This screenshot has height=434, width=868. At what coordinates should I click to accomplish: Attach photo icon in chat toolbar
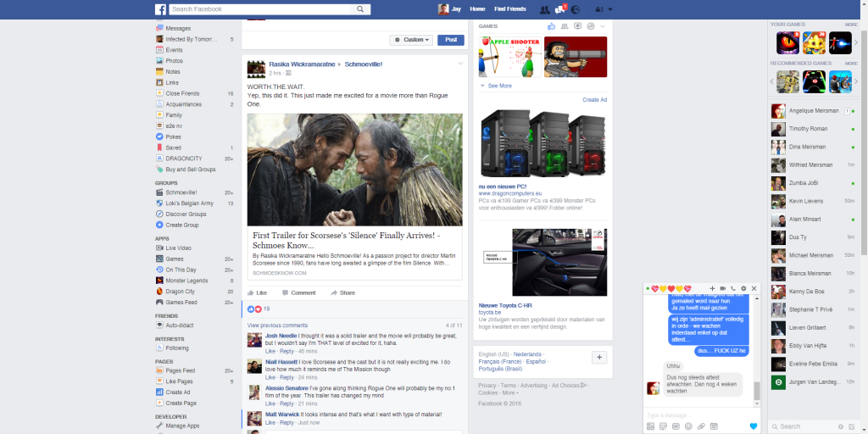[x=650, y=426]
